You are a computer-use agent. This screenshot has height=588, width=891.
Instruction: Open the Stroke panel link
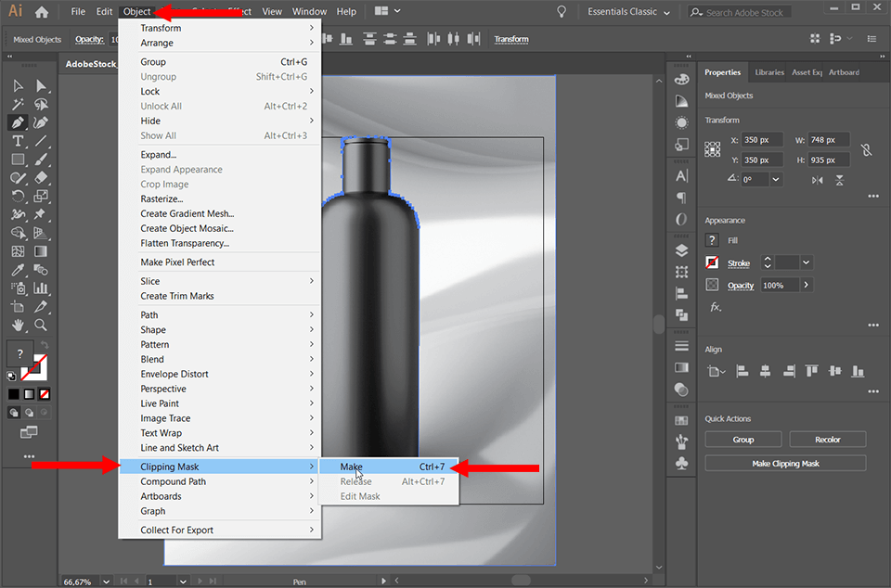tap(739, 263)
